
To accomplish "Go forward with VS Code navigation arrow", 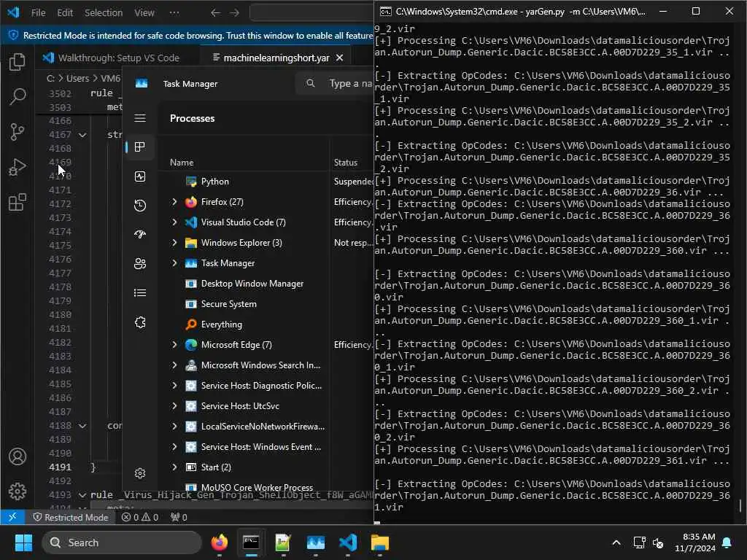I will point(234,13).
